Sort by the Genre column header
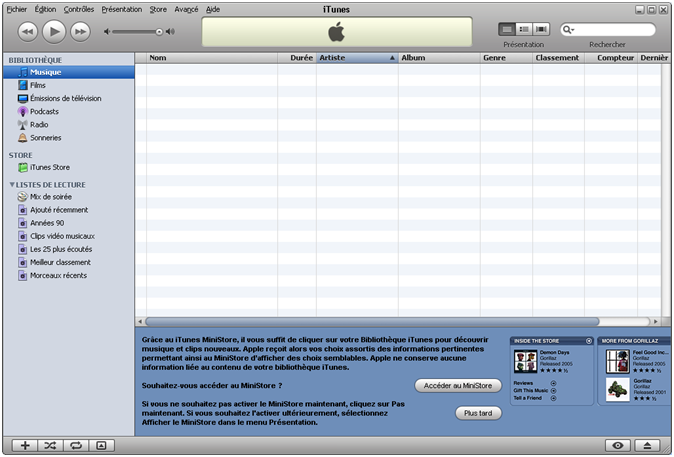Screen dimensions: 674x457 506,58
